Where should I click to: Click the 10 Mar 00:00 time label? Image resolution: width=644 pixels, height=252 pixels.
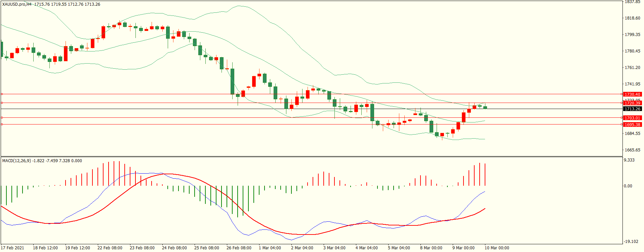coord(496,248)
